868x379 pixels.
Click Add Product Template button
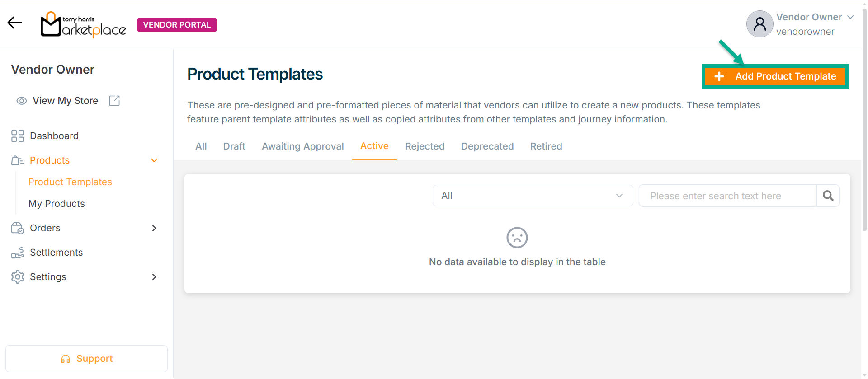click(x=775, y=76)
